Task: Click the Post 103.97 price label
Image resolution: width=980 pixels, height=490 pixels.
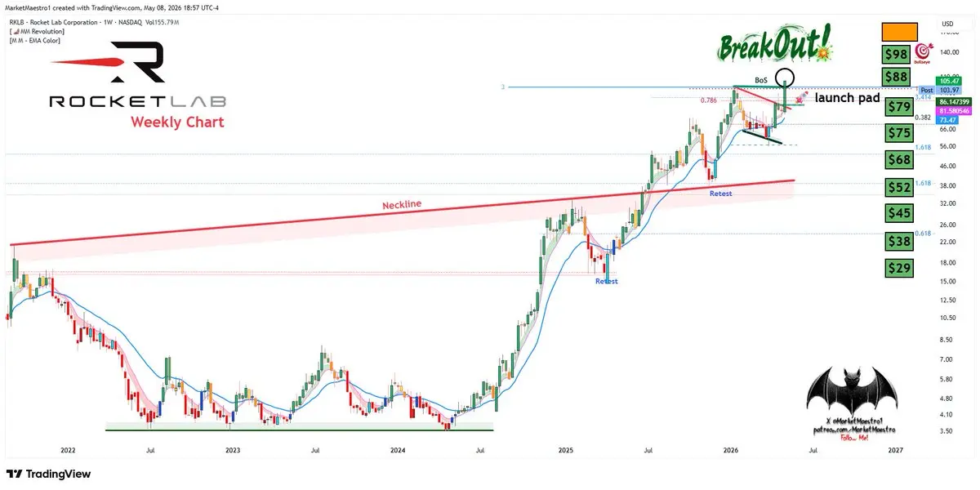Action: coord(942,90)
